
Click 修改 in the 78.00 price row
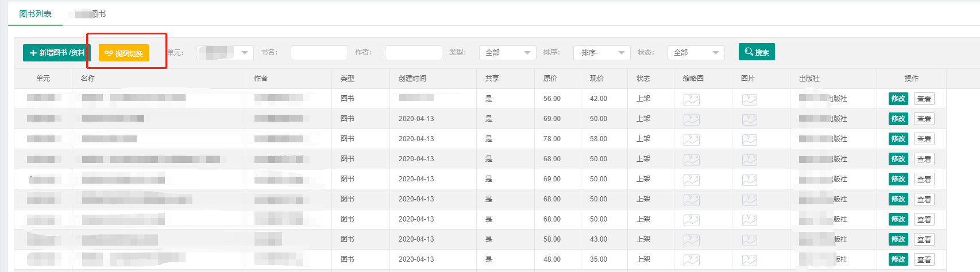point(898,139)
